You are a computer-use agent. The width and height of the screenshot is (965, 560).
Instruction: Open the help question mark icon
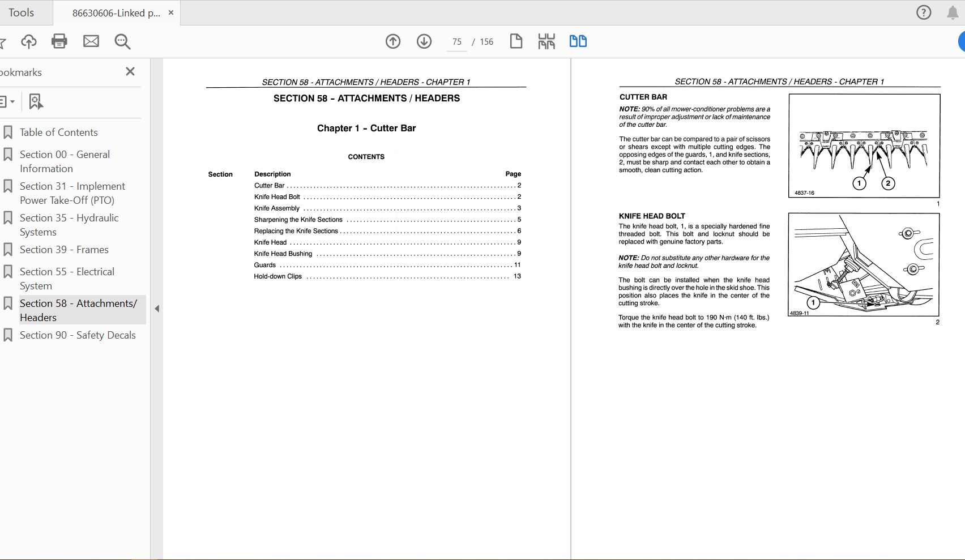click(x=923, y=12)
